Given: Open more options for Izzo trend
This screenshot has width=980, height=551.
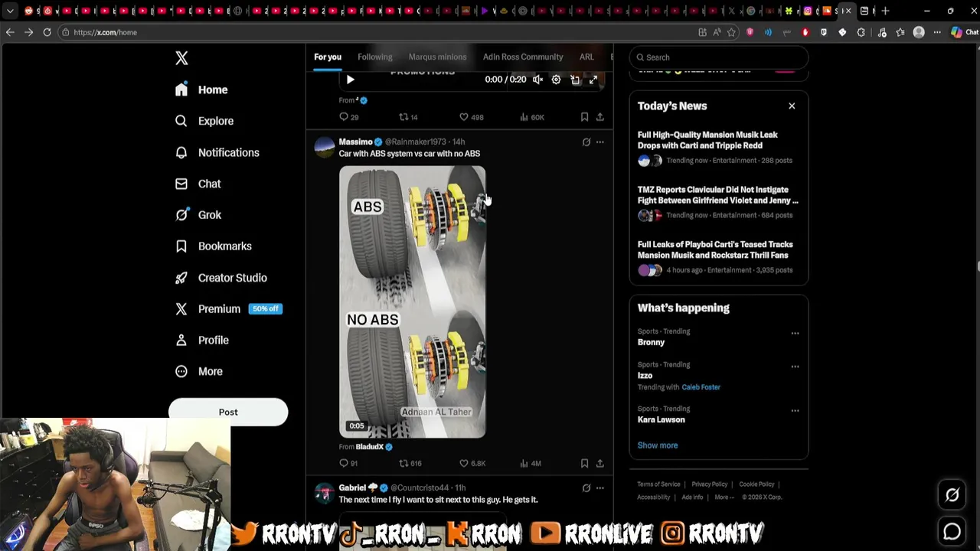Looking at the screenshot, I should click(x=795, y=367).
